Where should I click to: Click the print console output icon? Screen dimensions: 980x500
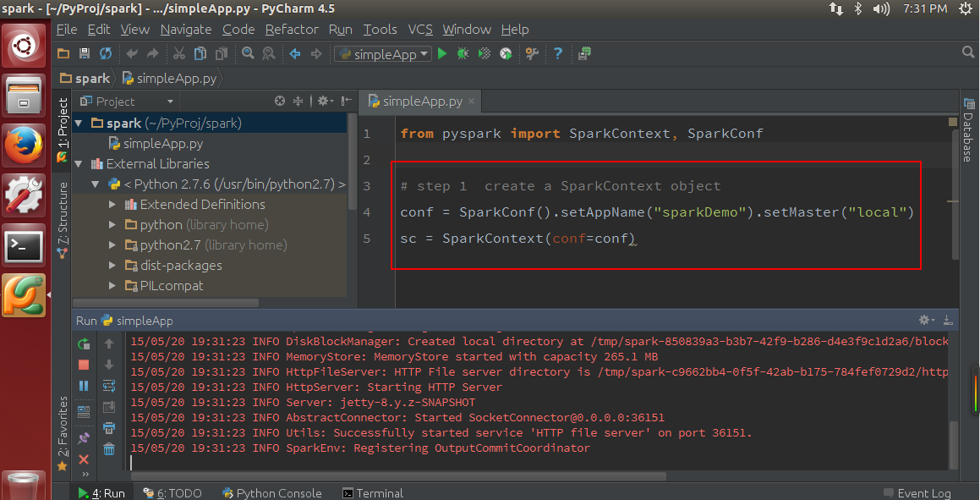point(109,428)
